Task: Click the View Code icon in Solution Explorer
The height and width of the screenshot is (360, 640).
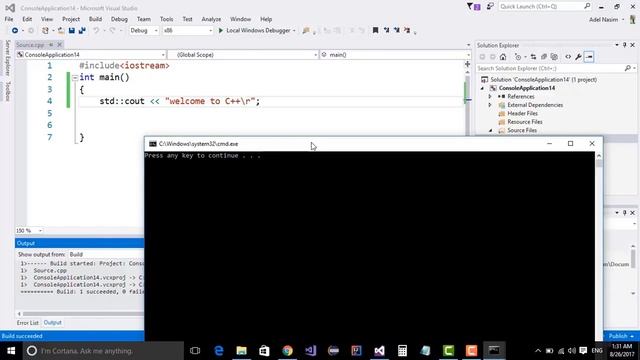Action: (568, 57)
